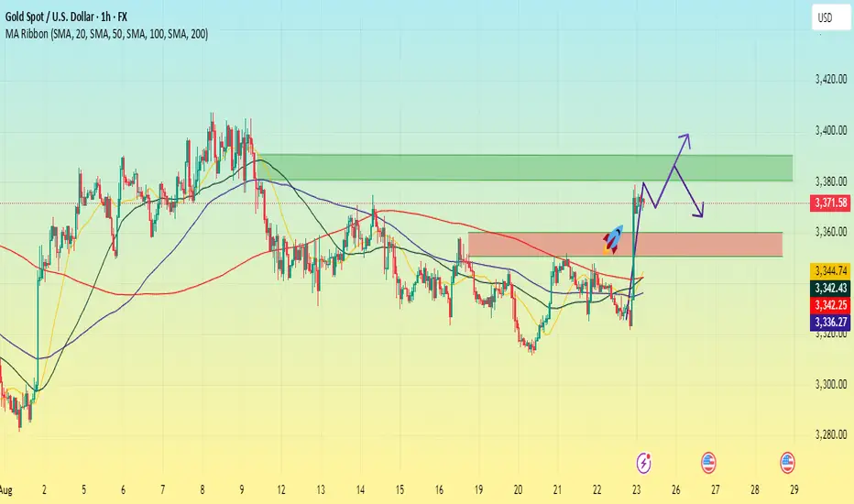Click date label 26 on time axis

[x=676, y=490]
